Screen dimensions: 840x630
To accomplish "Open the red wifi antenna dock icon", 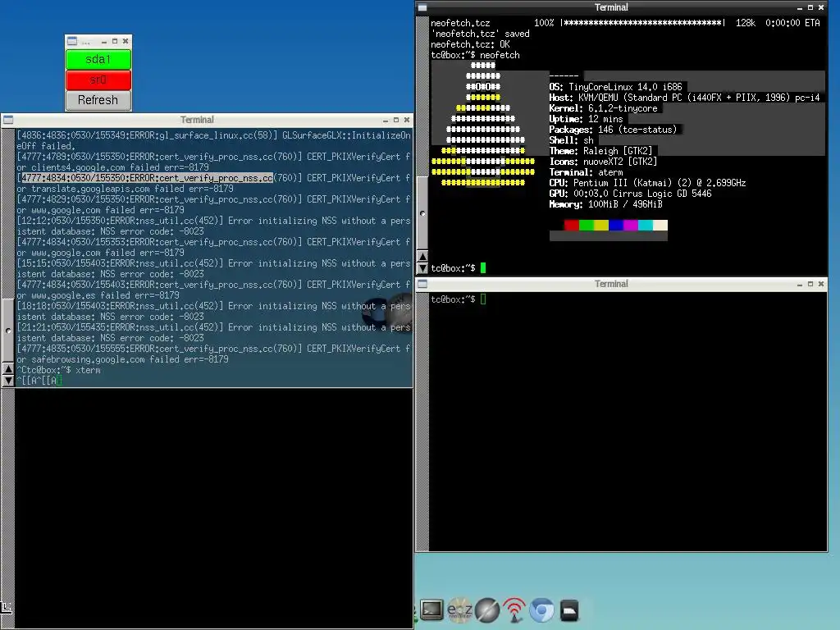I will [x=514, y=609].
